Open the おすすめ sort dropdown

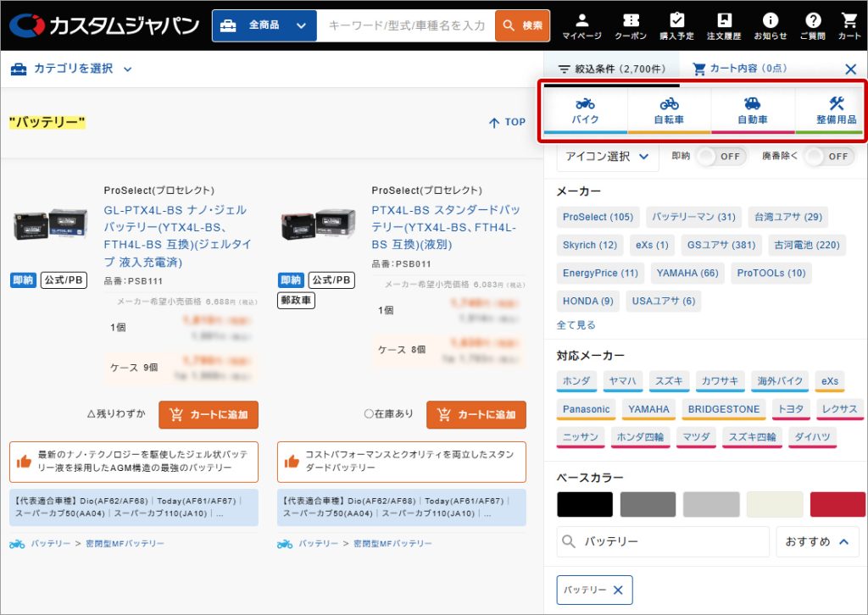(817, 541)
